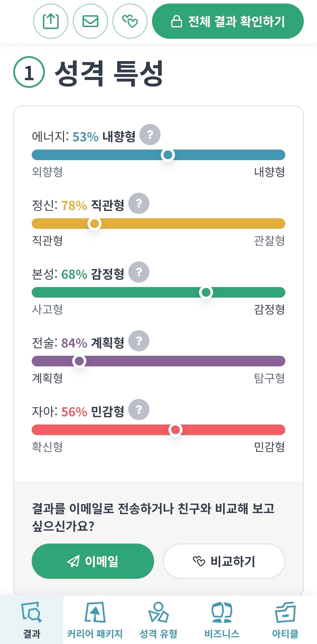Open help for 에너지 내향형 trait

(150, 135)
